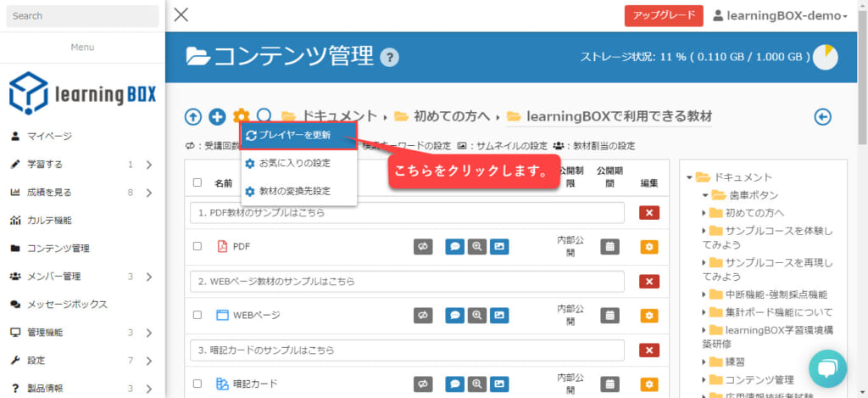
Task: Expand the メンバー管理 sidebar chevron
Action: (x=148, y=276)
